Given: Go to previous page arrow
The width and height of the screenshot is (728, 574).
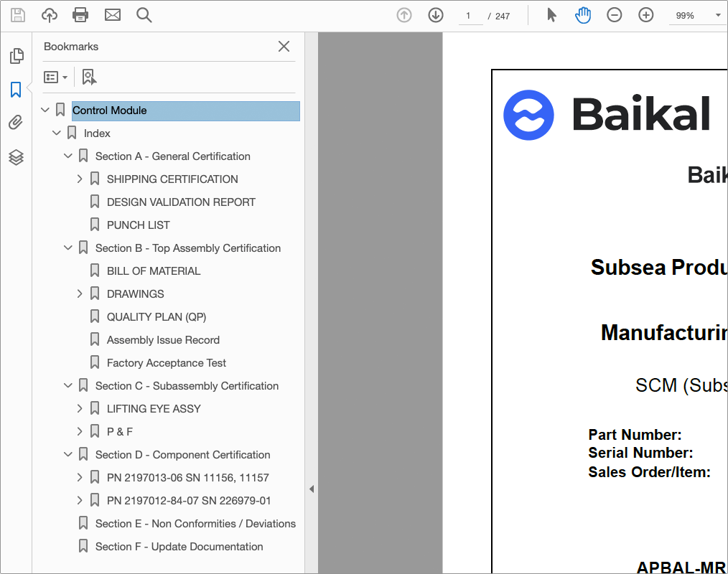Looking at the screenshot, I should (x=404, y=15).
